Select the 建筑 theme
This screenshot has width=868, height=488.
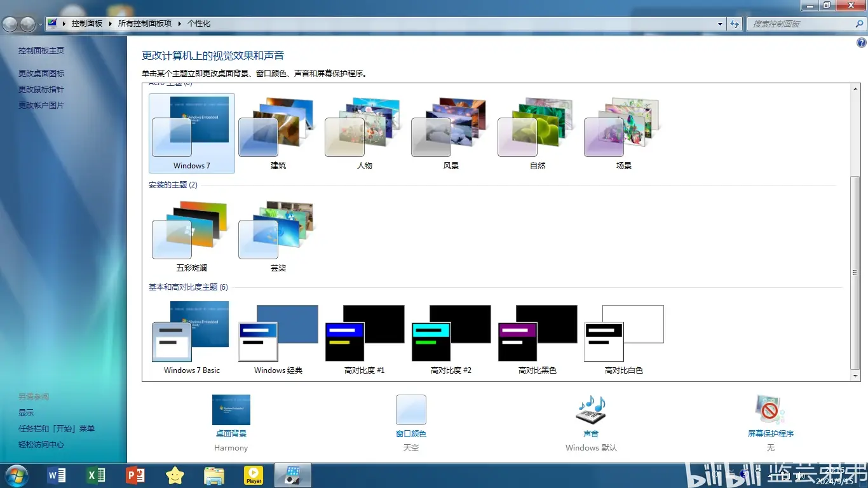(x=278, y=133)
